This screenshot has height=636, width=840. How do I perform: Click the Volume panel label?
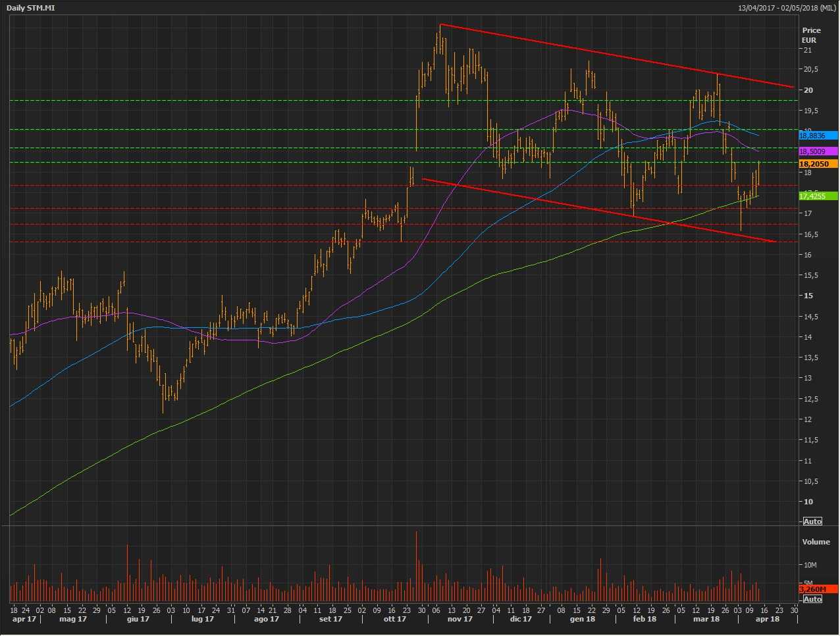816,542
